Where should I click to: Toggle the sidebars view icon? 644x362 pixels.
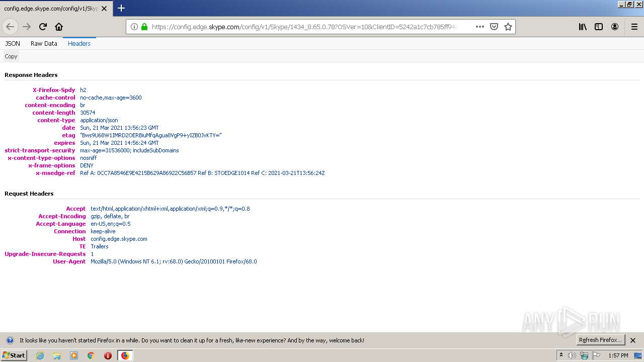pos(599,27)
